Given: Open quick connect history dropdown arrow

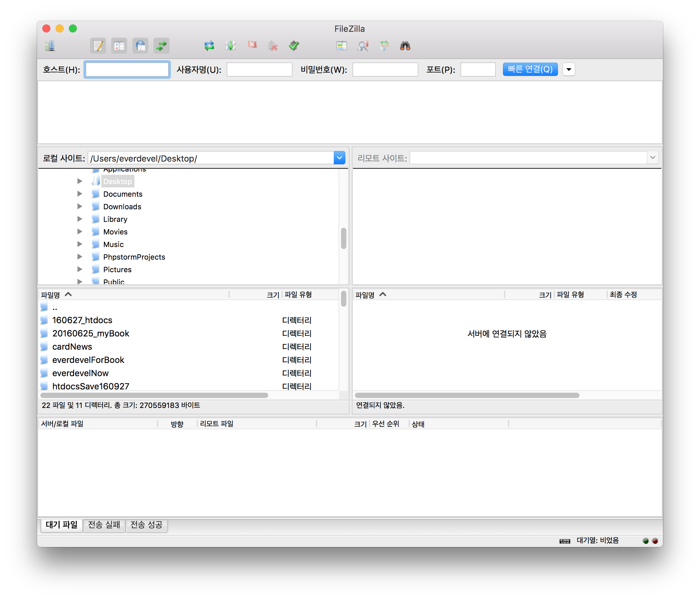Looking at the screenshot, I should pyautogui.click(x=569, y=70).
